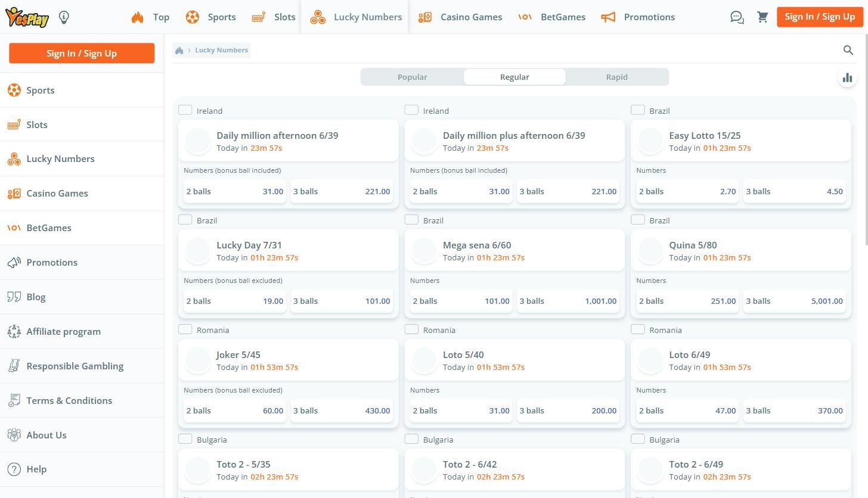
Task: Click the Blog quote marks sidebar icon
Action: [x=14, y=297]
